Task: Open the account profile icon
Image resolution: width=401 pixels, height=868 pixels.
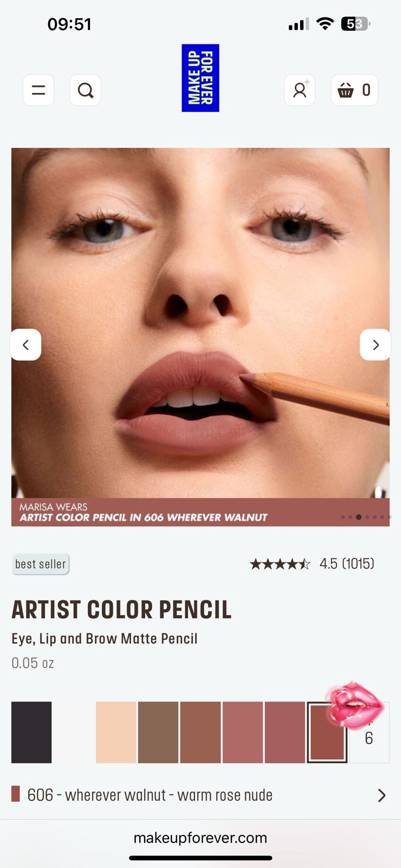Action: [300, 90]
